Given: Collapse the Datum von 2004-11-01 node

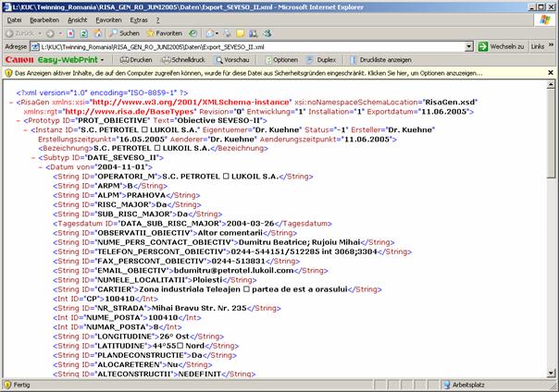Looking at the screenshot, I should (x=48, y=166).
